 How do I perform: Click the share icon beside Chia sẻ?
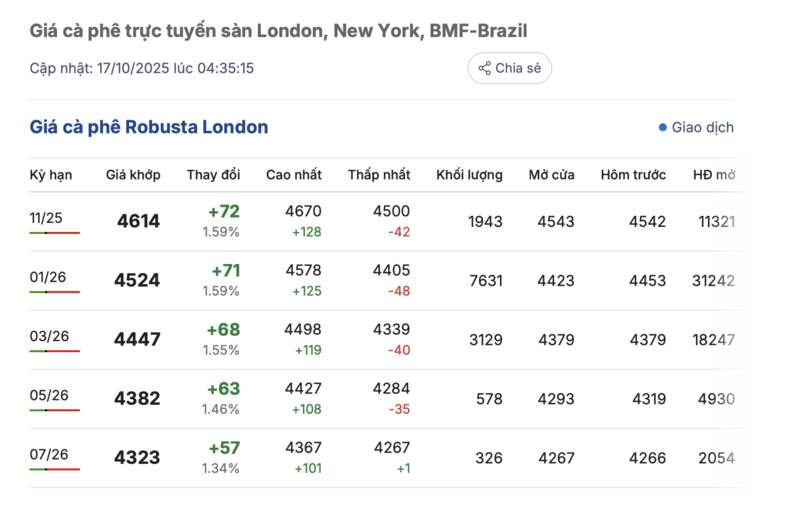coord(484,68)
